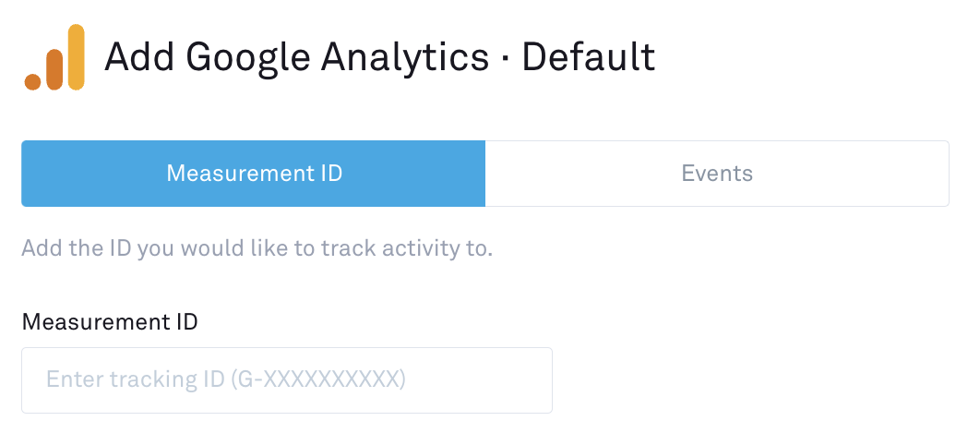
Task: Click the Measurement ID input field
Action: (287, 380)
